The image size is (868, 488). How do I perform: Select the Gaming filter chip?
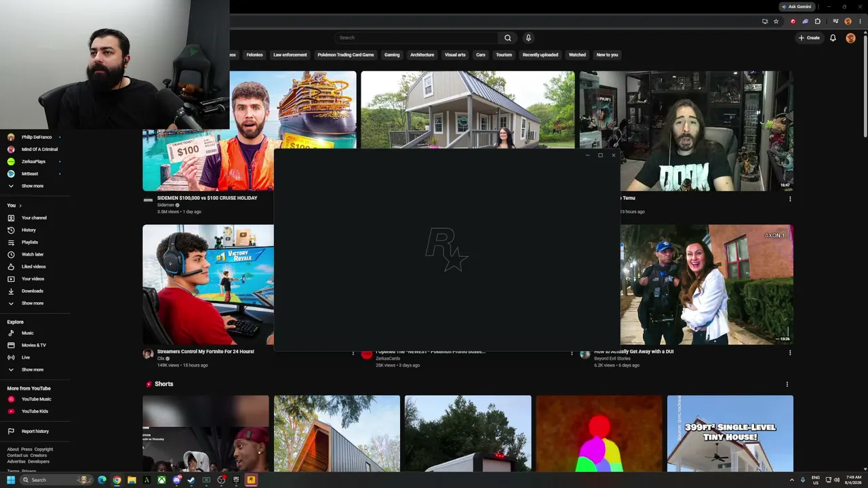392,55
